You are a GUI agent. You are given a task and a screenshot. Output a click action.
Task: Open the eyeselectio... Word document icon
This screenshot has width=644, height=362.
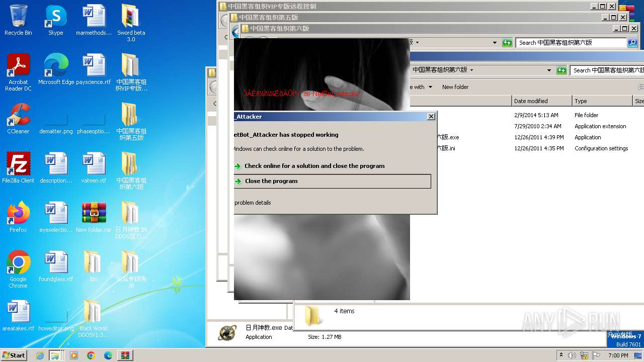[56, 217]
